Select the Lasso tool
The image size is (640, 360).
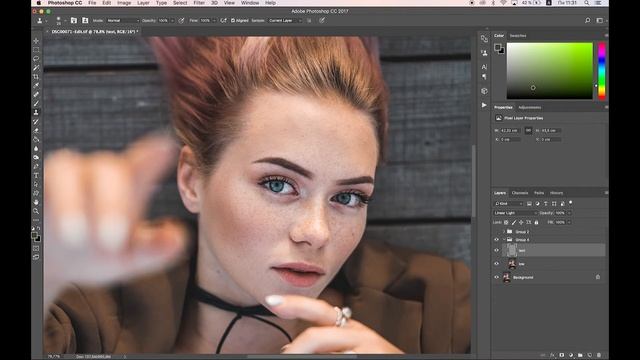pyautogui.click(x=36, y=59)
